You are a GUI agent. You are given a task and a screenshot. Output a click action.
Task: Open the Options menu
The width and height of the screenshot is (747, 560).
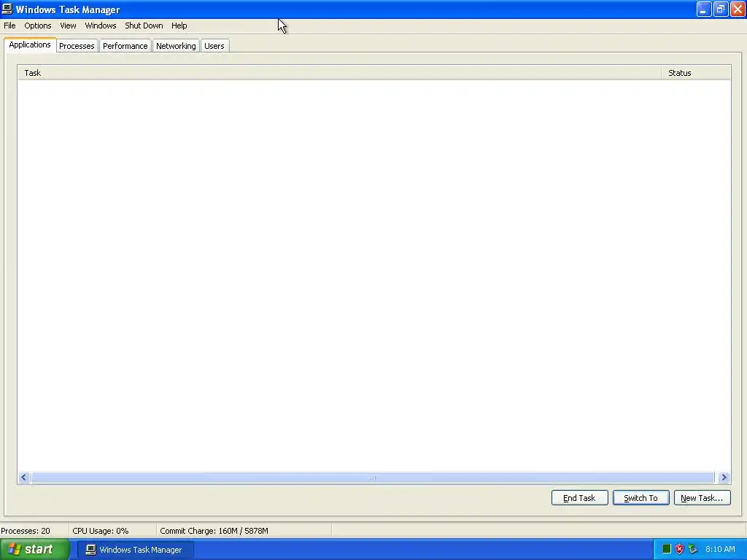[x=38, y=26]
